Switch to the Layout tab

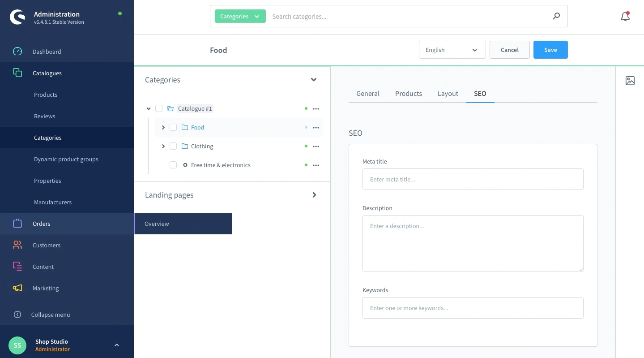[448, 94]
